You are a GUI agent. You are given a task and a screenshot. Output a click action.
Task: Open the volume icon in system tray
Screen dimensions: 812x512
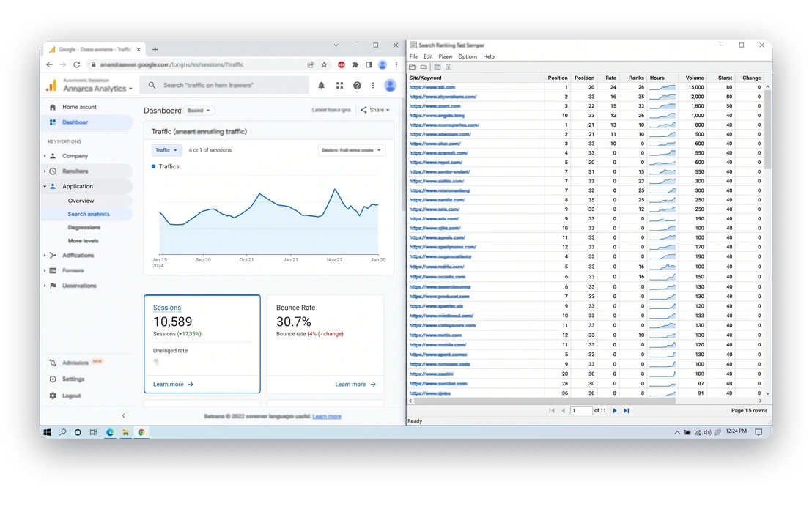coord(707,432)
